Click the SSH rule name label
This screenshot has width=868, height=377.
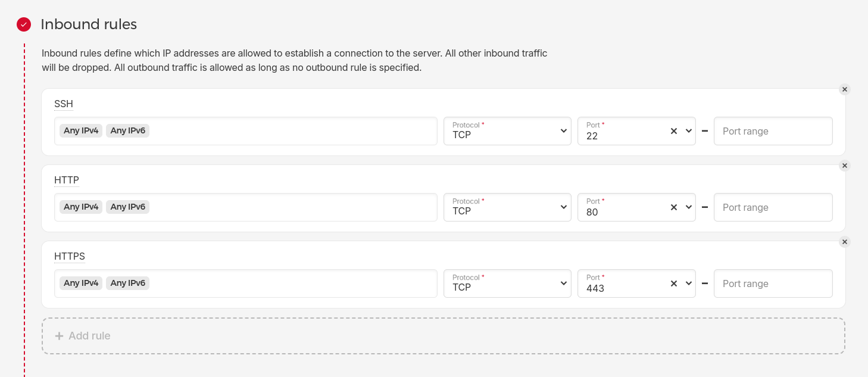pos(64,104)
